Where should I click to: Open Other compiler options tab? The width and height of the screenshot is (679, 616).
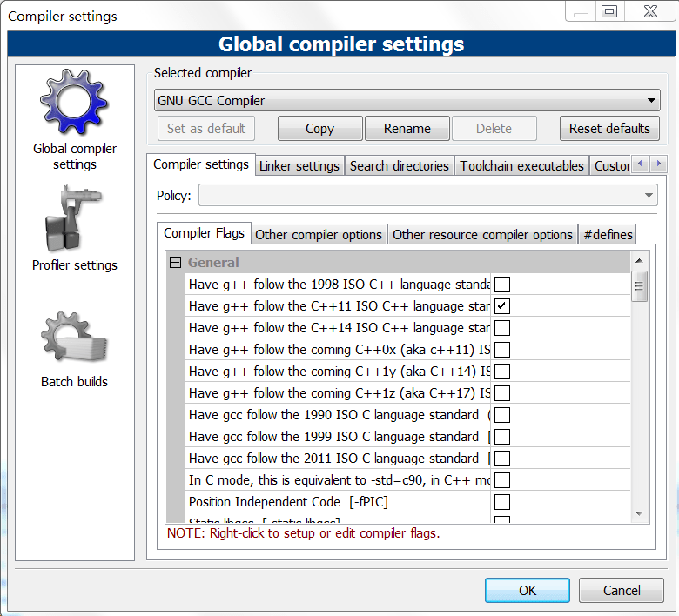pos(319,235)
